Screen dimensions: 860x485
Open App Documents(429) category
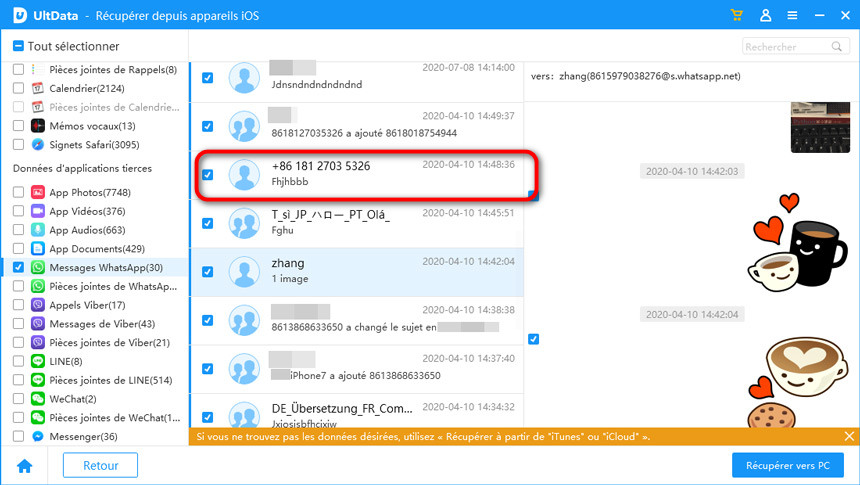97,249
